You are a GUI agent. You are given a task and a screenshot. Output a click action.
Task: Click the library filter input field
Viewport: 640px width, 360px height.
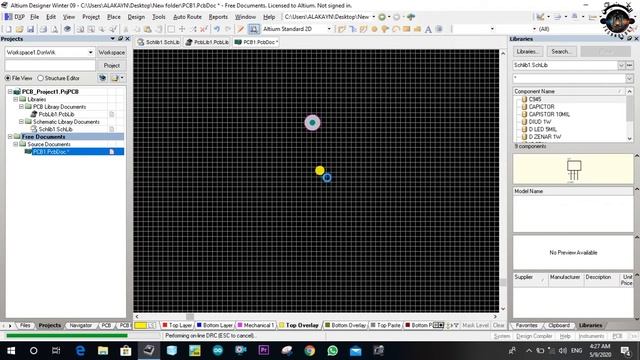coord(569,78)
